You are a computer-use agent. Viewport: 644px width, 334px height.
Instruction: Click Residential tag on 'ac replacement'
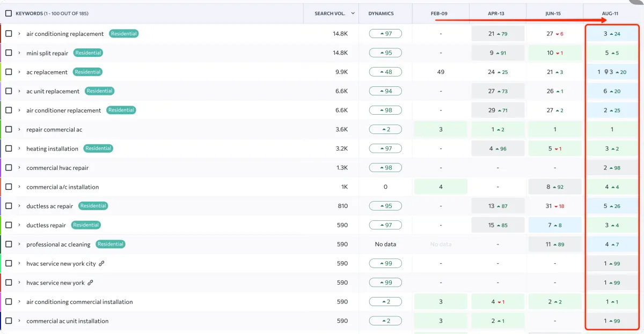point(87,72)
